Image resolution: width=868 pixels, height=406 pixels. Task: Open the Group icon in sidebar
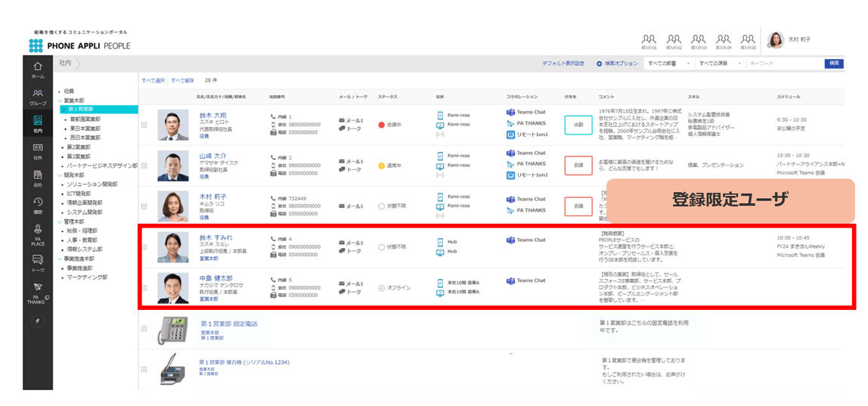tap(38, 97)
